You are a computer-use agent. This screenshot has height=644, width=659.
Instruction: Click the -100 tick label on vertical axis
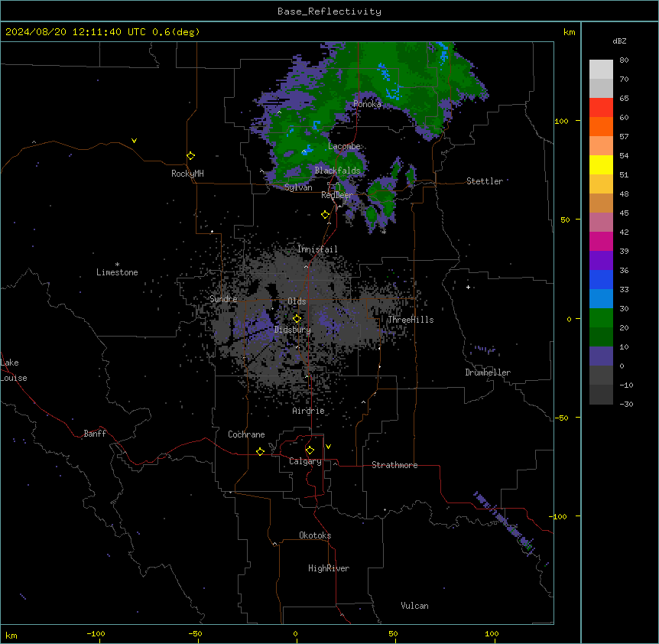click(x=560, y=516)
